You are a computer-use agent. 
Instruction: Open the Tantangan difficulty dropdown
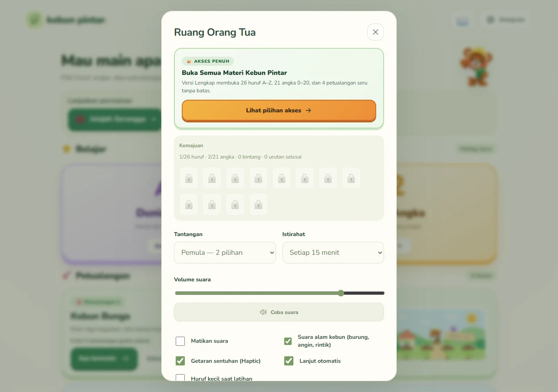[x=225, y=253]
